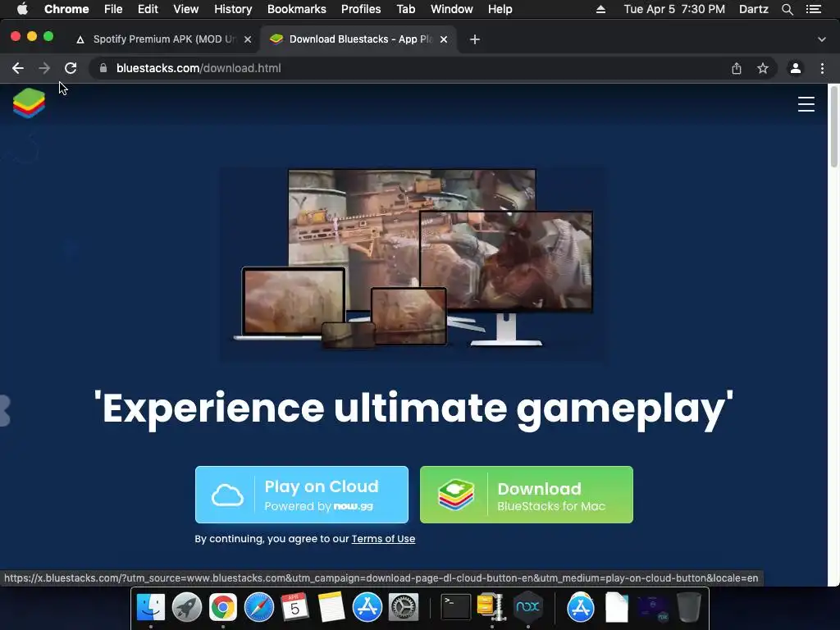Open Calendar from the Dock
Image resolution: width=840 pixels, height=630 pixels.
tap(294, 607)
